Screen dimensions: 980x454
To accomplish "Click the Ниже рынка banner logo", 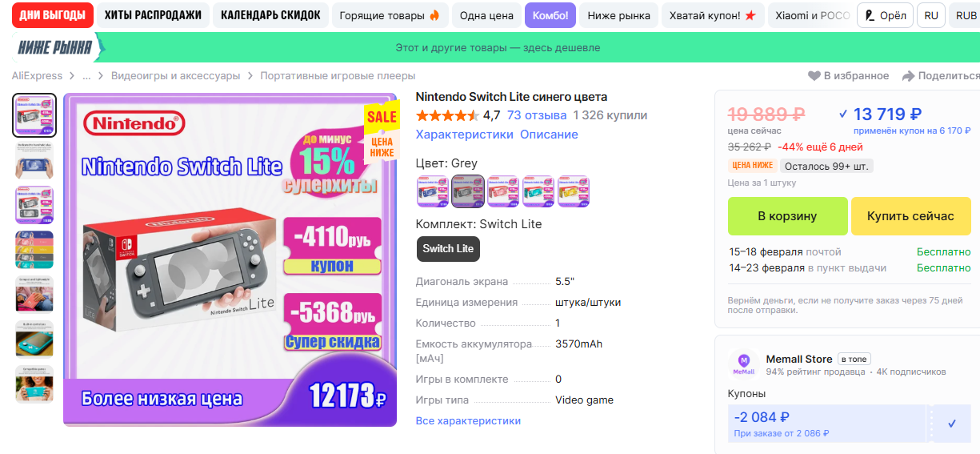I will click(55, 48).
